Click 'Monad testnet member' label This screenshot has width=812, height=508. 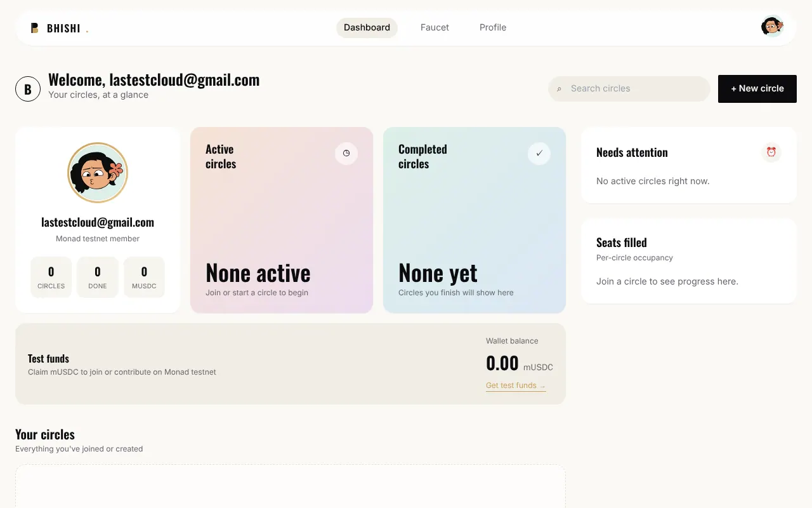click(98, 239)
